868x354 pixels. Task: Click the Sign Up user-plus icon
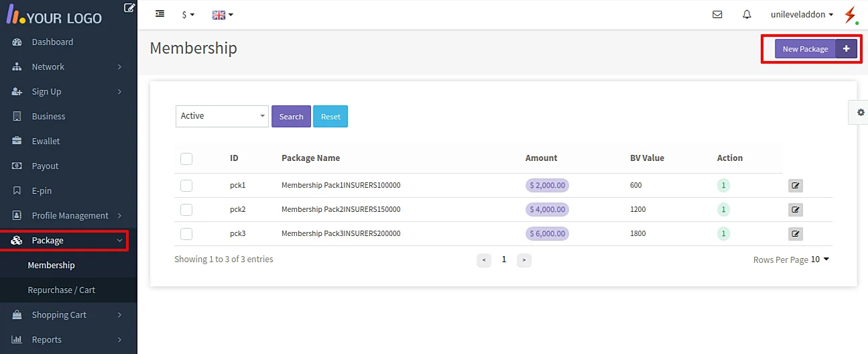[17, 92]
